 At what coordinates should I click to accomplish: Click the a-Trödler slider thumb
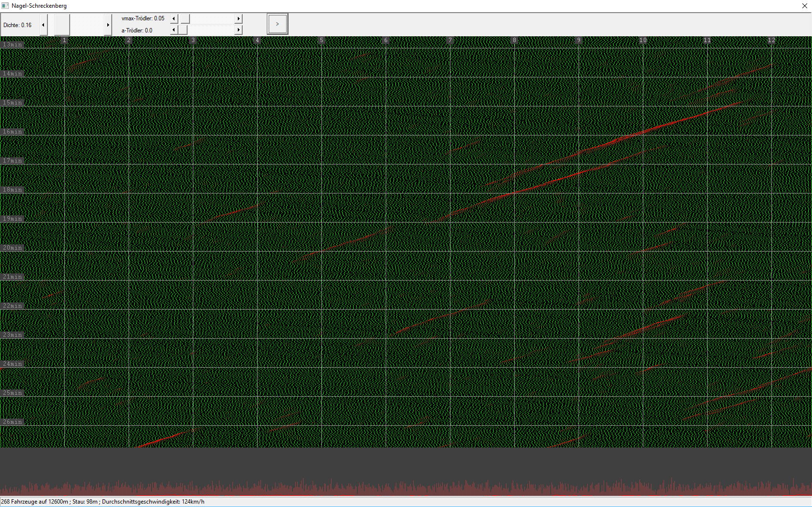click(x=182, y=30)
